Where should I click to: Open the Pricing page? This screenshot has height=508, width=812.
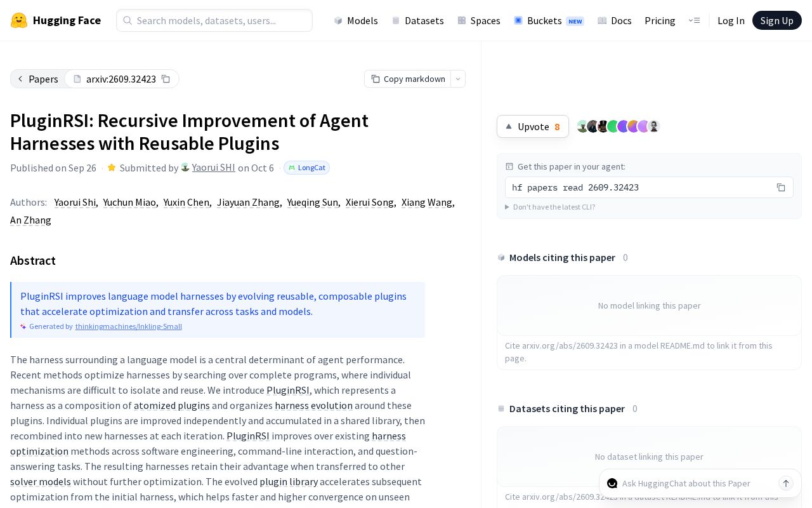tap(660, 20)
